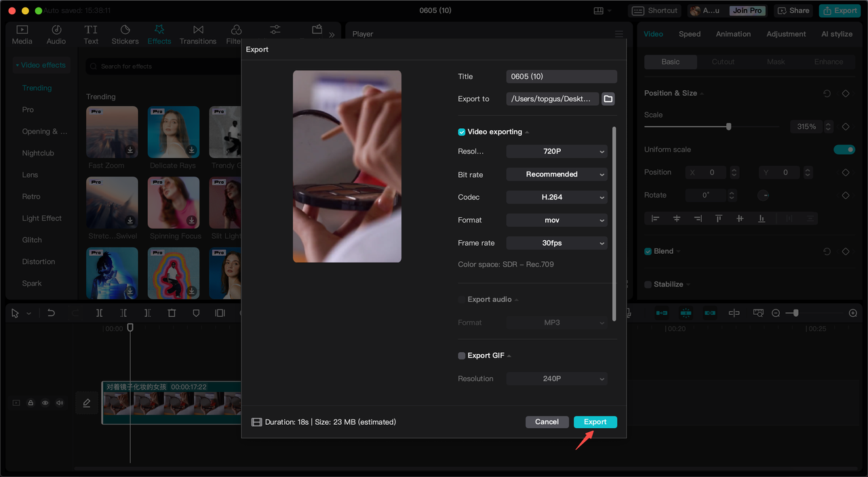Screen dimensions: 868x477
Task: Open the Stickers panel
Action: click(x=125, y=35)
